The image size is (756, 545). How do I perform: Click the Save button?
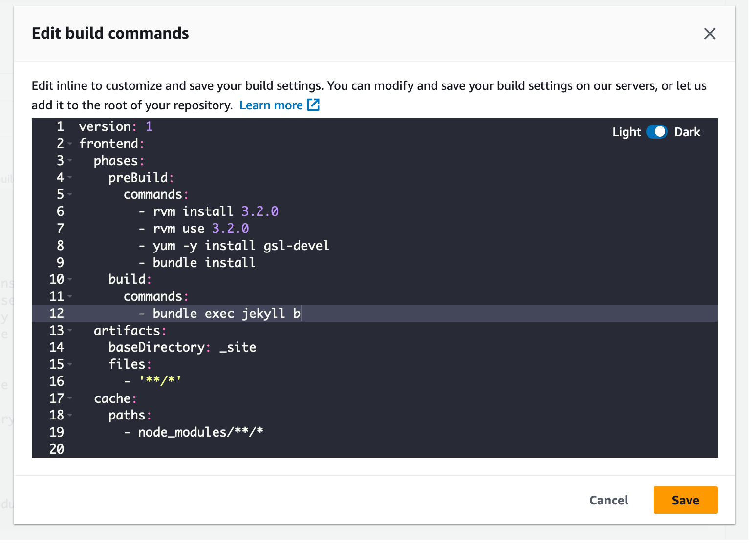(x=685, y=500)
